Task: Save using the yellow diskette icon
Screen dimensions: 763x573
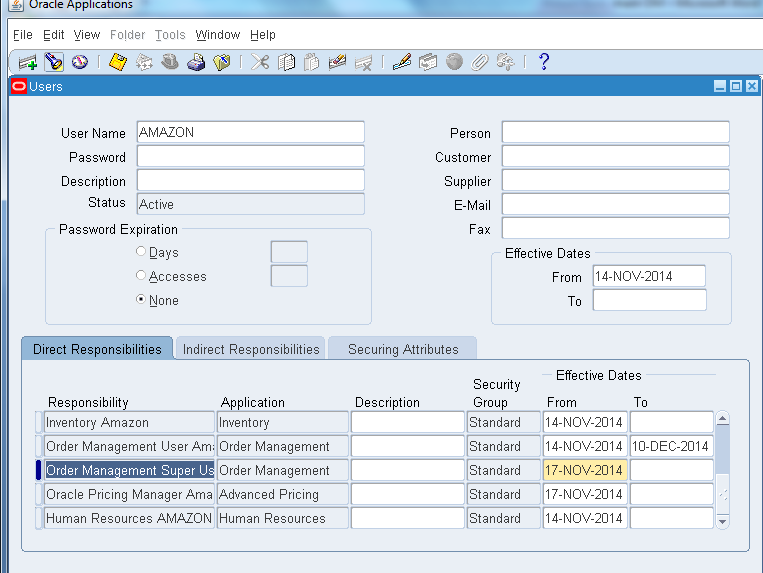Action: [x=117, y=62]
